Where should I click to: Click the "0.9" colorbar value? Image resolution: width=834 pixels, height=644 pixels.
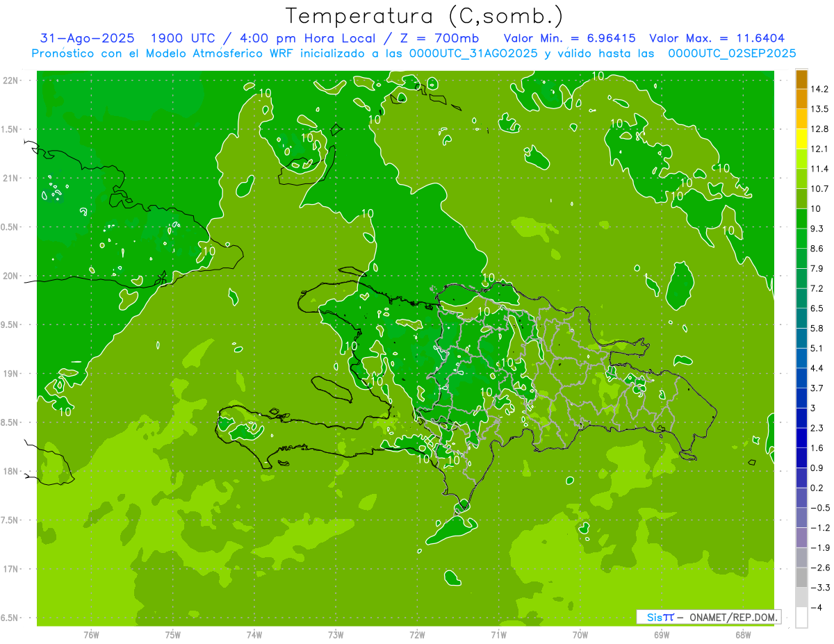[817, 468]
